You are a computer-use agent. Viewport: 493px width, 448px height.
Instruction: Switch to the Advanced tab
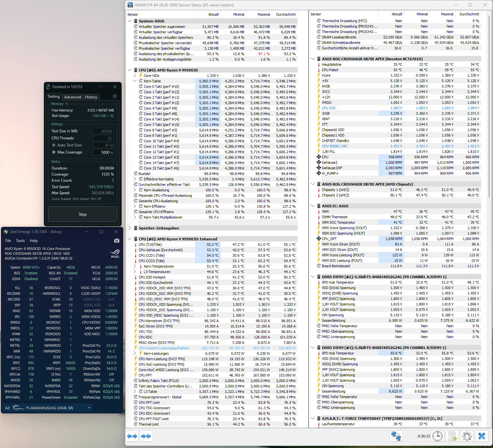[72, 97]
